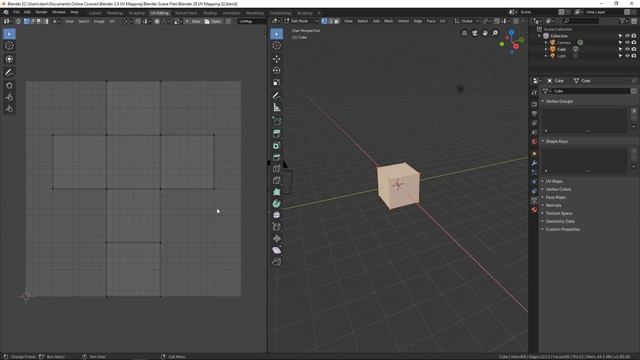The width and height of the screenshot is (640, 360).
Task: Click the Open image button
Action: point(213,21)
